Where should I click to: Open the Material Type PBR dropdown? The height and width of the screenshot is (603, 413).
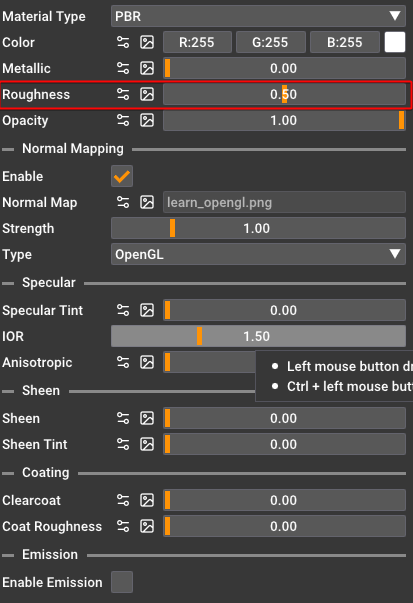pos(258,16)
